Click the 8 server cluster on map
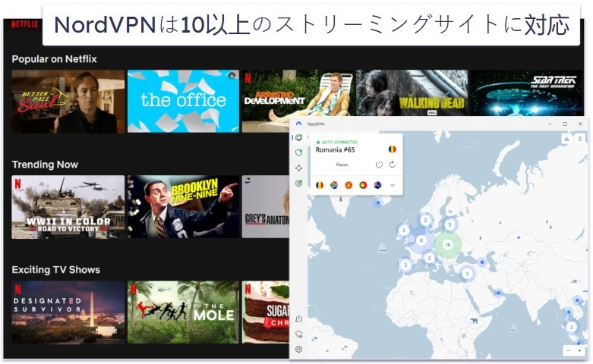593x364 pixels. click(x=421, y=240)
